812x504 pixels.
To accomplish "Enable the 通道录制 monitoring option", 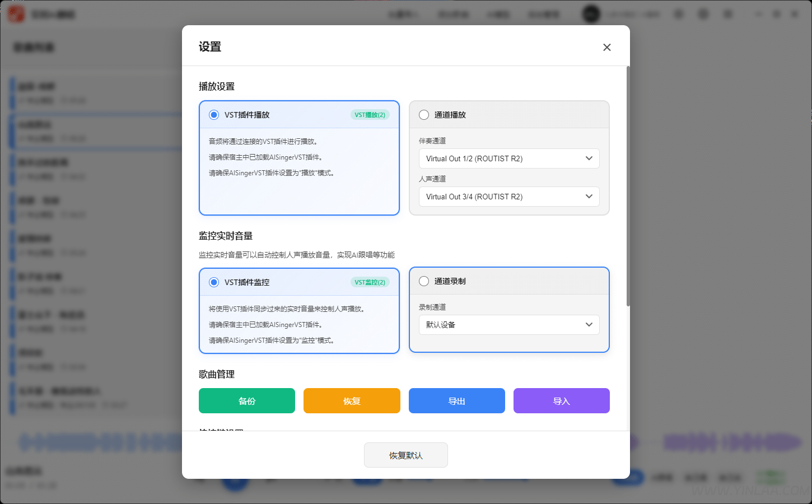I will pyautogui.click(x=424, y=281).
